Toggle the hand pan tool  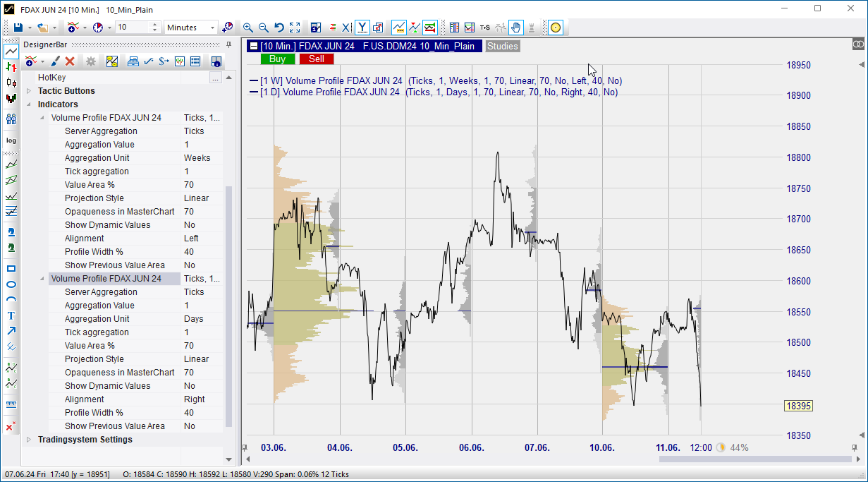(515, 28)
